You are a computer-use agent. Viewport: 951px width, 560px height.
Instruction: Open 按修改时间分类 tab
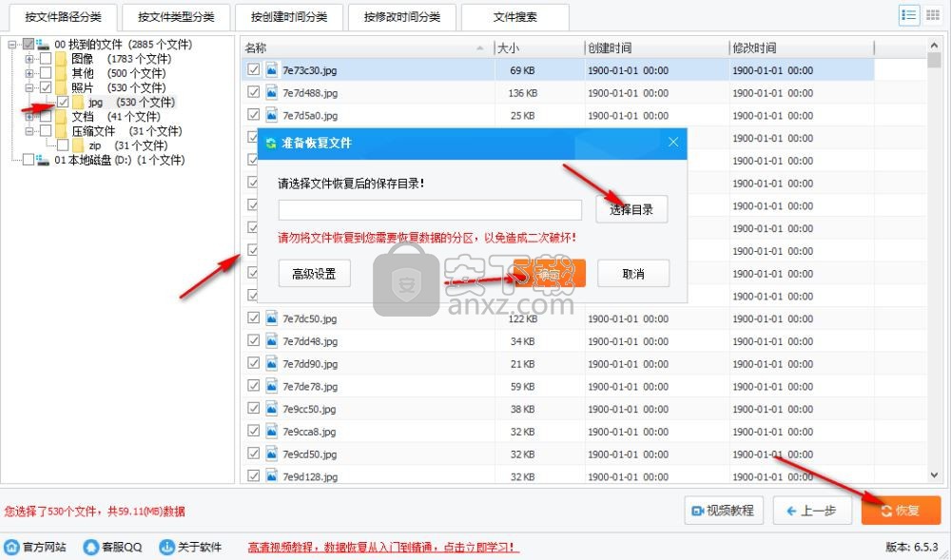click(x=402, y=17)
